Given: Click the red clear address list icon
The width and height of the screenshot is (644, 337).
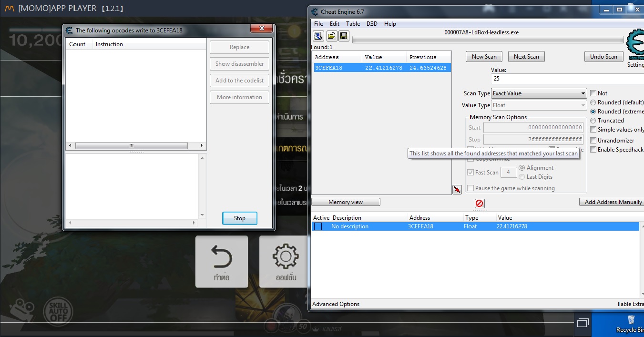Looking at the screenshot, I should 480,204.
